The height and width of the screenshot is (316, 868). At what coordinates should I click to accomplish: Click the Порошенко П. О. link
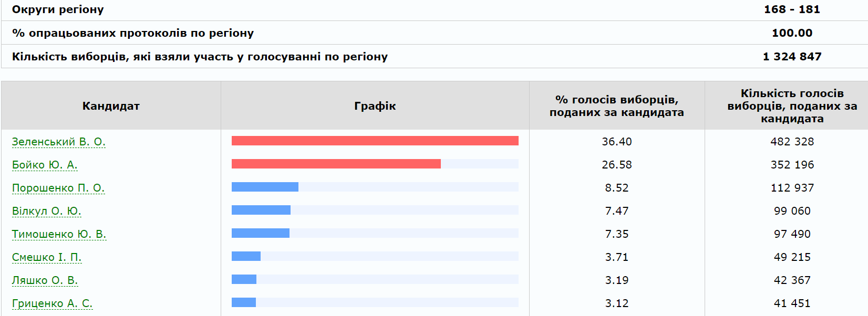pos(58,188)
